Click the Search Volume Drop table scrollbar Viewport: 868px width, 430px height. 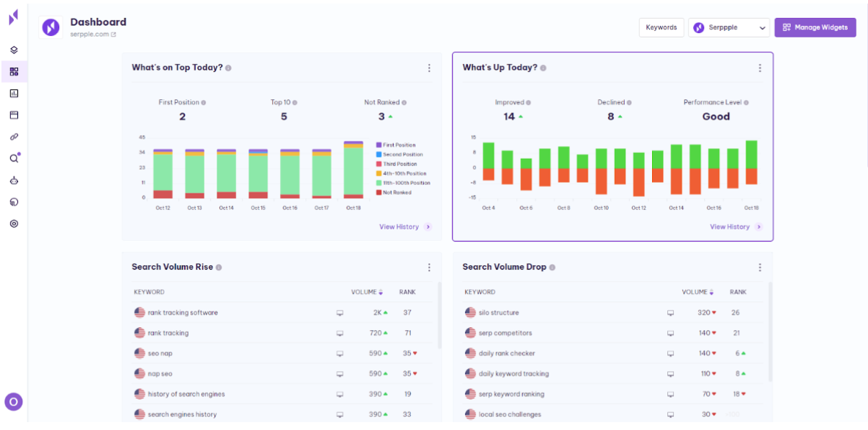pos(770,331)
